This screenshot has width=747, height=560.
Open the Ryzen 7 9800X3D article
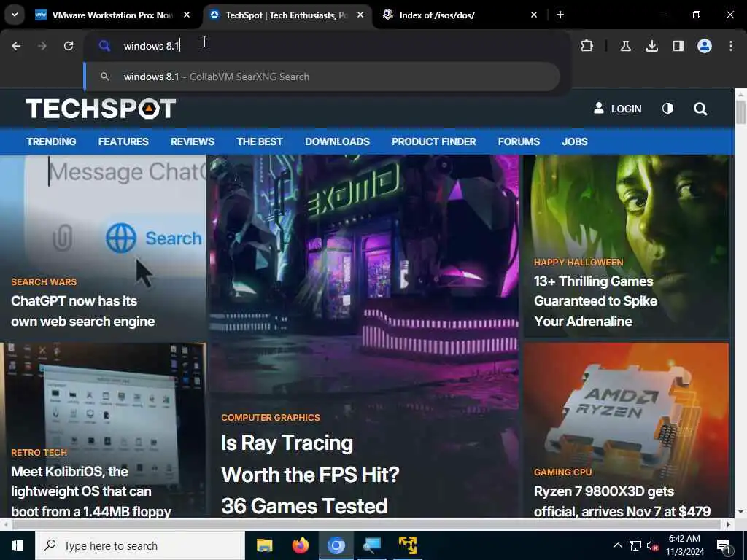click(622, 502)
